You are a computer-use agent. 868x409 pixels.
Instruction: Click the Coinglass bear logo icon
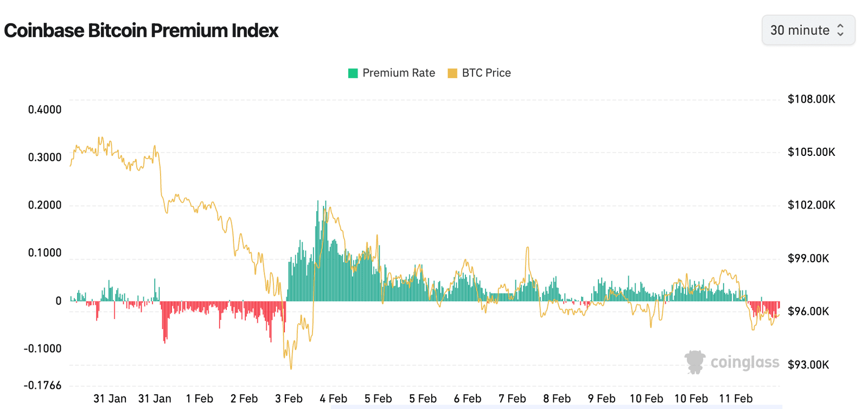(x=695, y=361)
